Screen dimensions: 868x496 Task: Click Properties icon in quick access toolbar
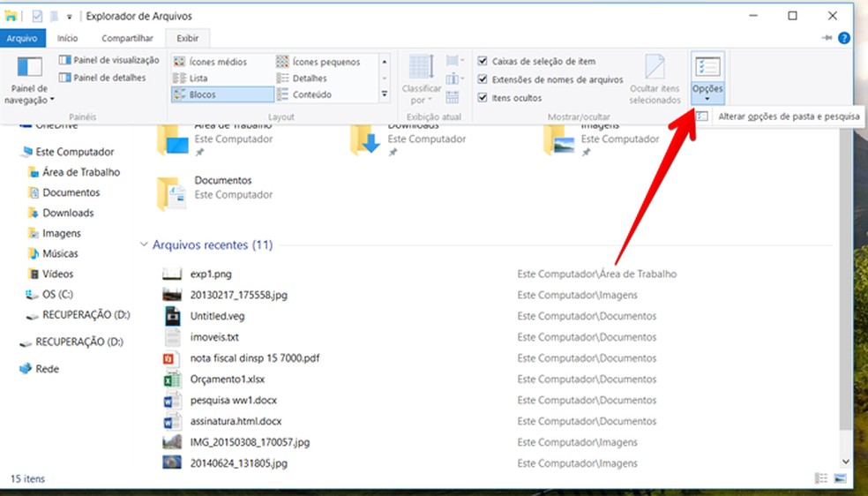(x=37, y=16)
